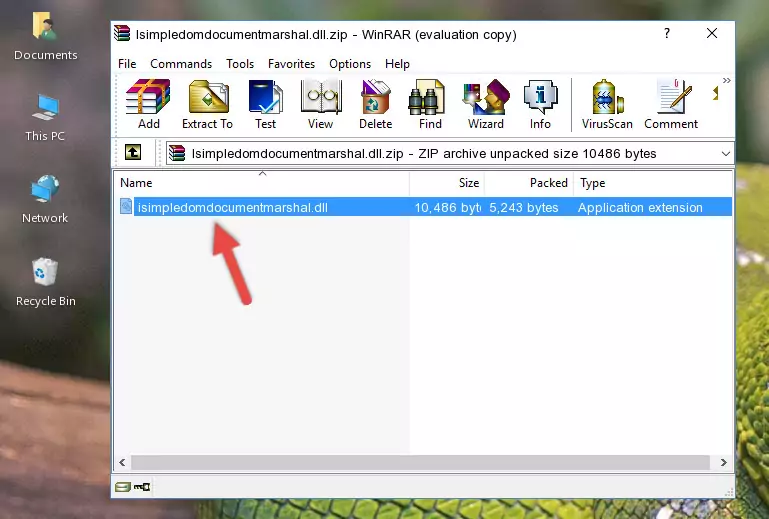Image resolution: width=769 pixels, height=519 pixels.
Task: Click the Delete toolbar icon
Action: tap(375, 104)
